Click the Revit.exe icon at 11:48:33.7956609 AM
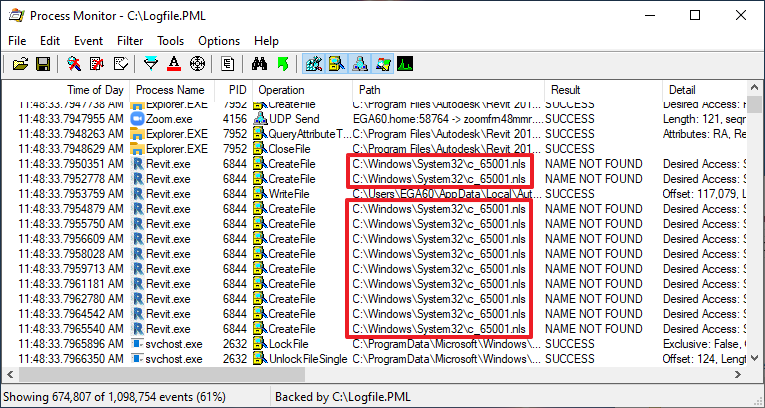 pos(138,239)
